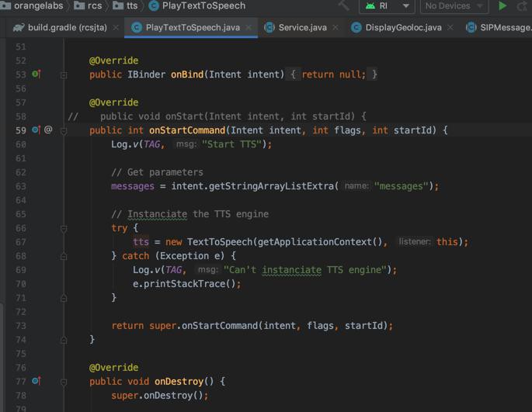Click the 'tts' variable on line 67
The image size is (532, 412).
click(141, 242)
